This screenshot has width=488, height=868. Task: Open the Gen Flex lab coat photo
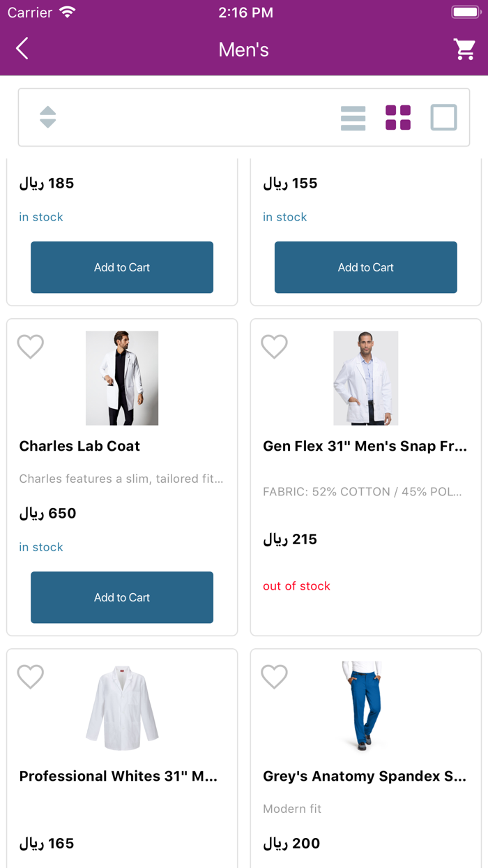[366, 378]
